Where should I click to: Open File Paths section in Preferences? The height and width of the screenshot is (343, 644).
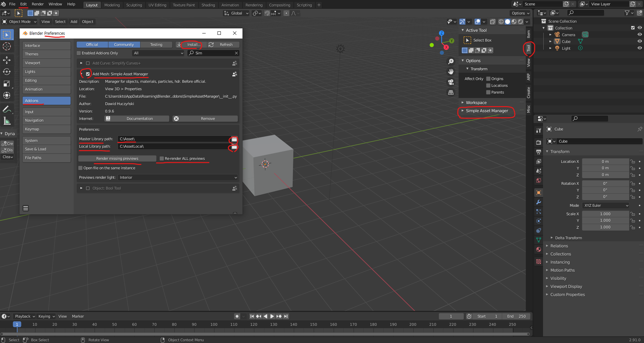tap(47, 158)
